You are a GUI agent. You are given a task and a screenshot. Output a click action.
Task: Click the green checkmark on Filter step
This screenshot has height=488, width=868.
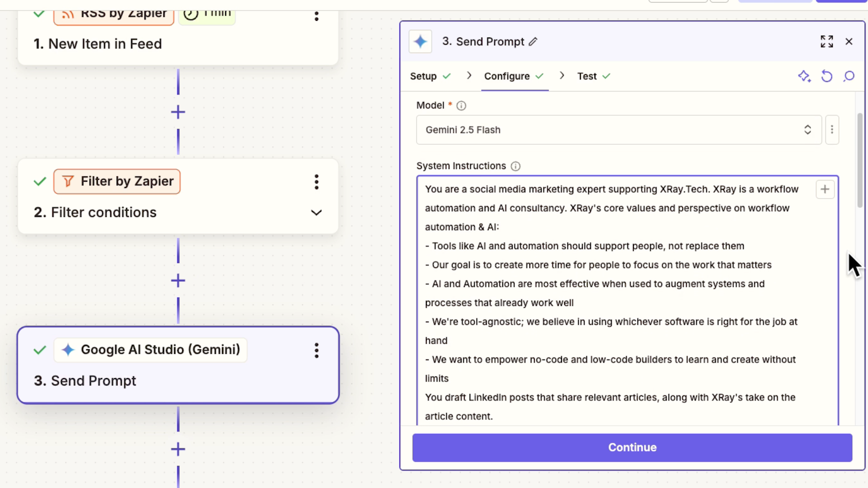coord(40,182)
